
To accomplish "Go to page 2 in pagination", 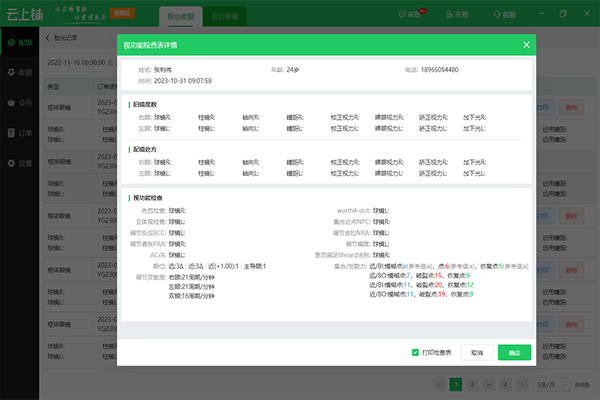I will [470, 384].
